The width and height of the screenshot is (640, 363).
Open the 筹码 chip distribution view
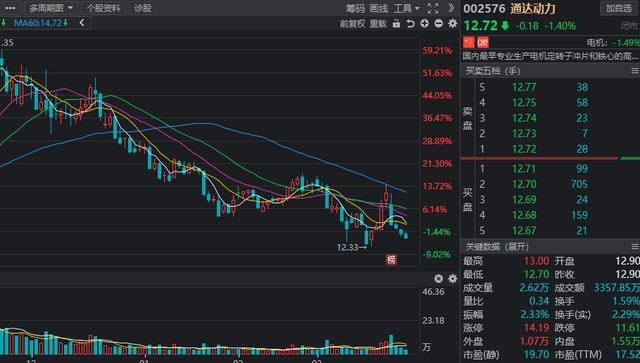[355, 8]
